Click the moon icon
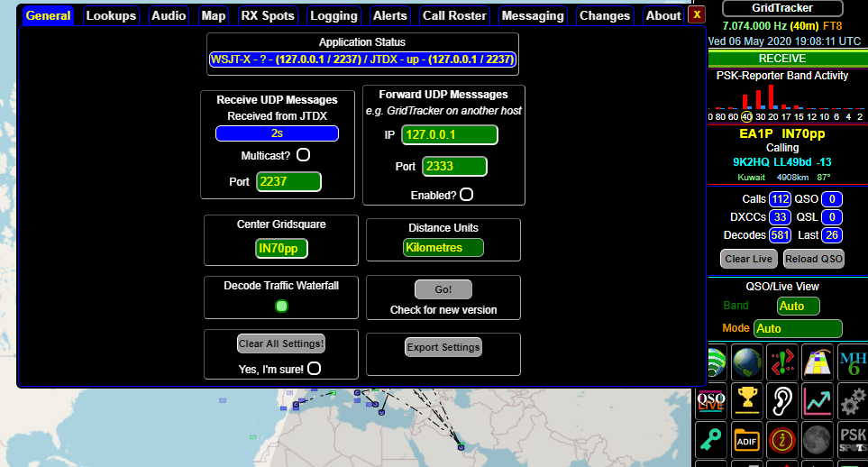868x467 pixels. [818, 439]
